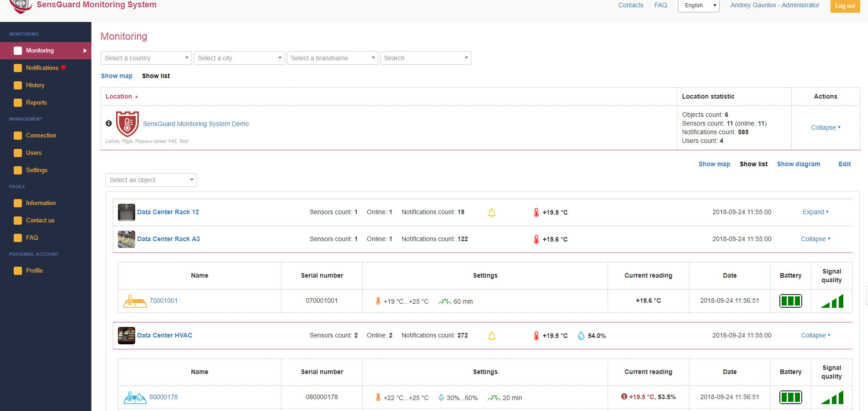
Task: Open the Select a country dropdown
Action: 146,58
